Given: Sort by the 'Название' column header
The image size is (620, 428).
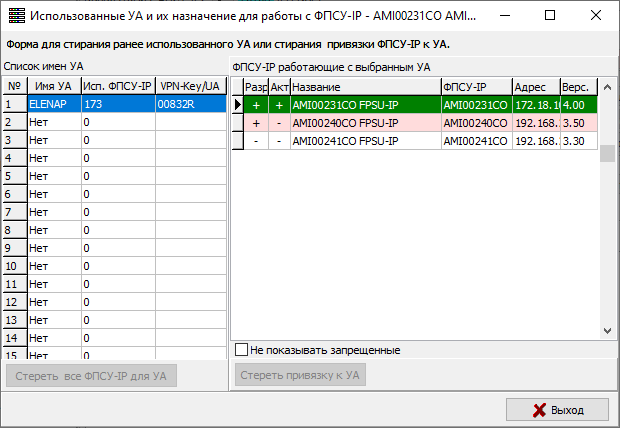Looking at the screenshot, I should (x=364, y=87).
